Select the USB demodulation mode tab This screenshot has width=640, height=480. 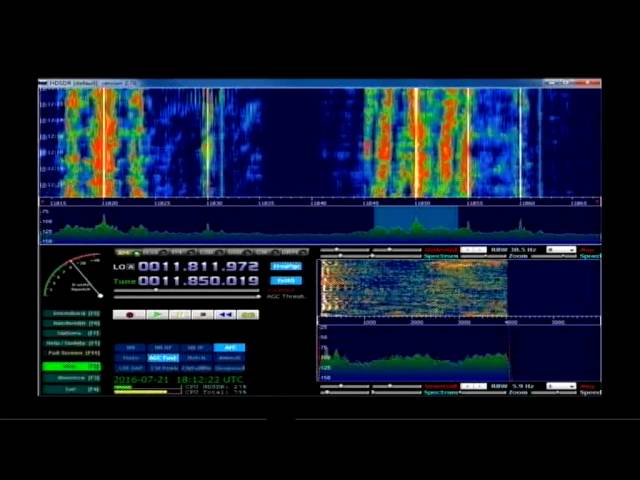click(x=240, y=252)
